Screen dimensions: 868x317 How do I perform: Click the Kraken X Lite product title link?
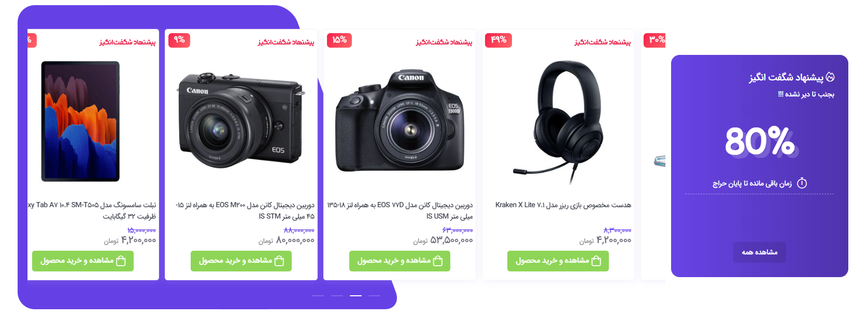coord(563,205)
